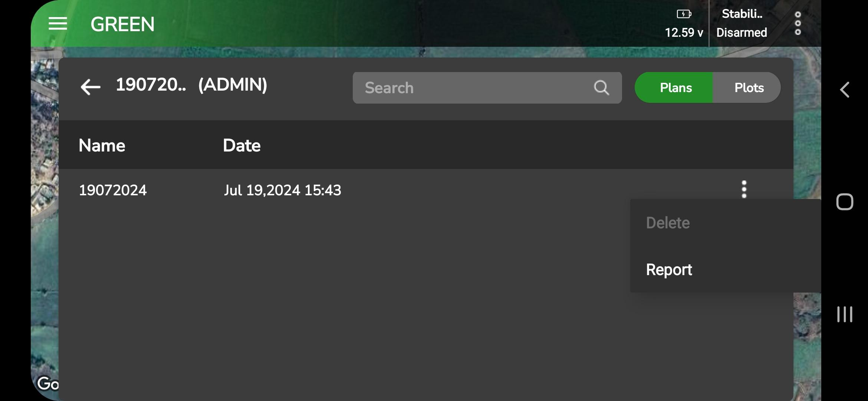Tap the magnifier icon in Search
The height and width of the screenshot is (401, 868).
pos(601,88)
